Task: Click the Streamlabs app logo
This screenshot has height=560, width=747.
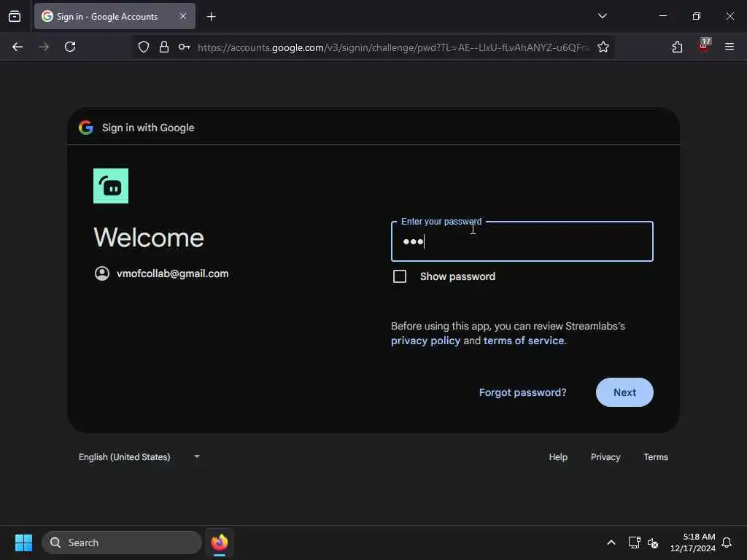Action: [x=111, y=186]
